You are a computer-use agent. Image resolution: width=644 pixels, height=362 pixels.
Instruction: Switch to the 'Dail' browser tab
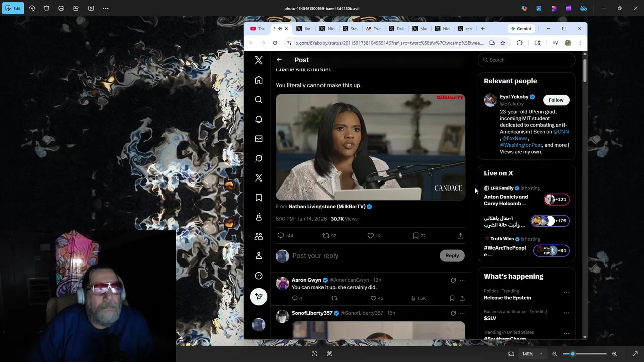396,29
